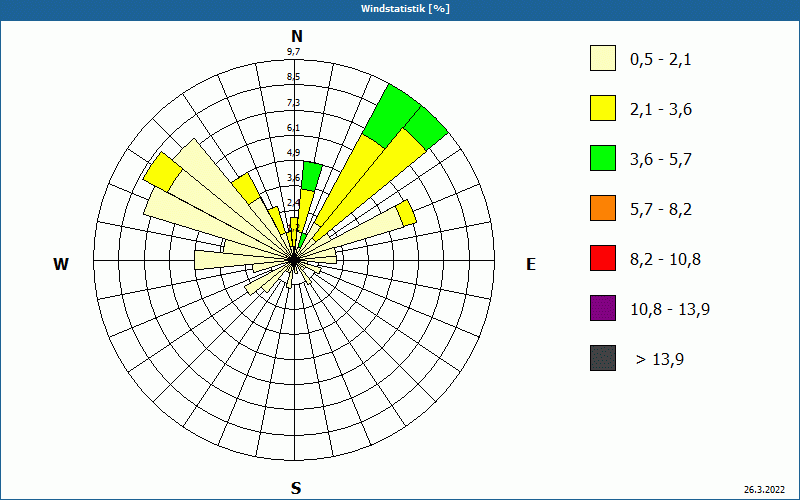Click the W compass label
Image resolution: width=800 pixels, height=500 pixels.
(x=61, y=264)
